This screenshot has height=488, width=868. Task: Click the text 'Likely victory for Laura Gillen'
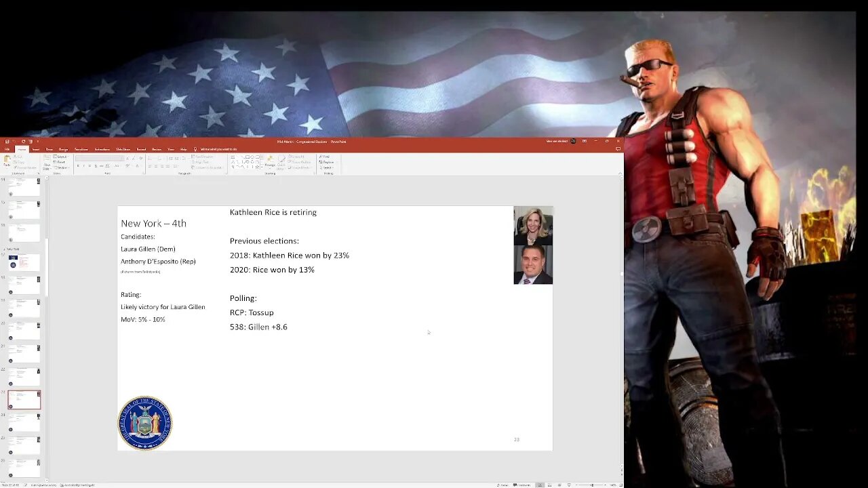pos(163,307)
